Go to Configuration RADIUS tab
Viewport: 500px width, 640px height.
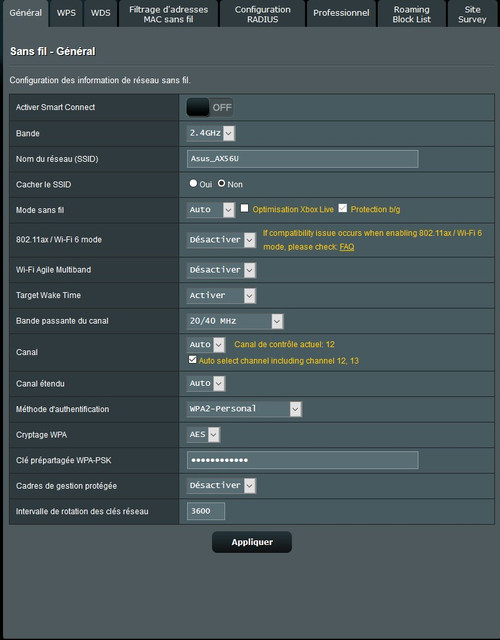pos(262,14)
